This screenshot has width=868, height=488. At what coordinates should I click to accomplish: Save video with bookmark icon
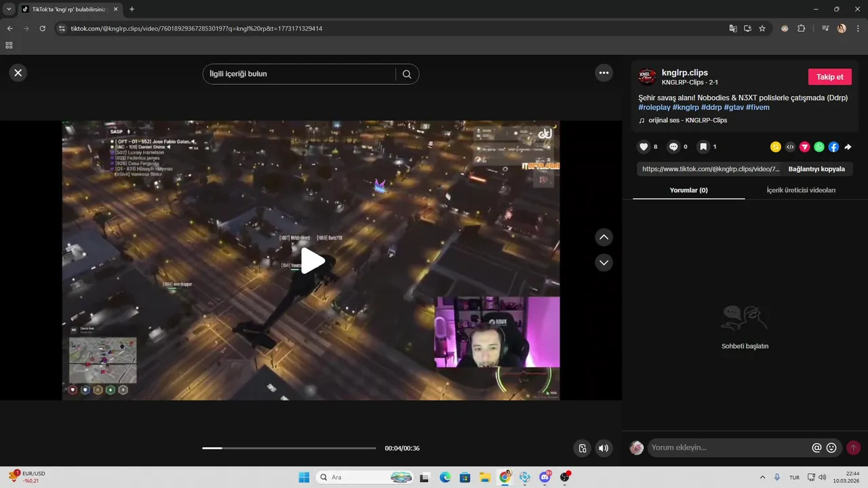coord(703,146)
